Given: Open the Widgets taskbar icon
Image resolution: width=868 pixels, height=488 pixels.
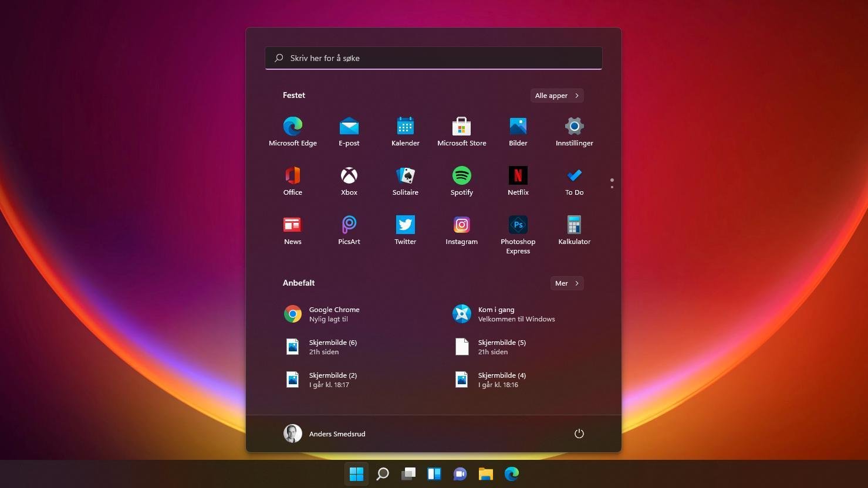Looking at the screenshot, I should click(434, 474).
